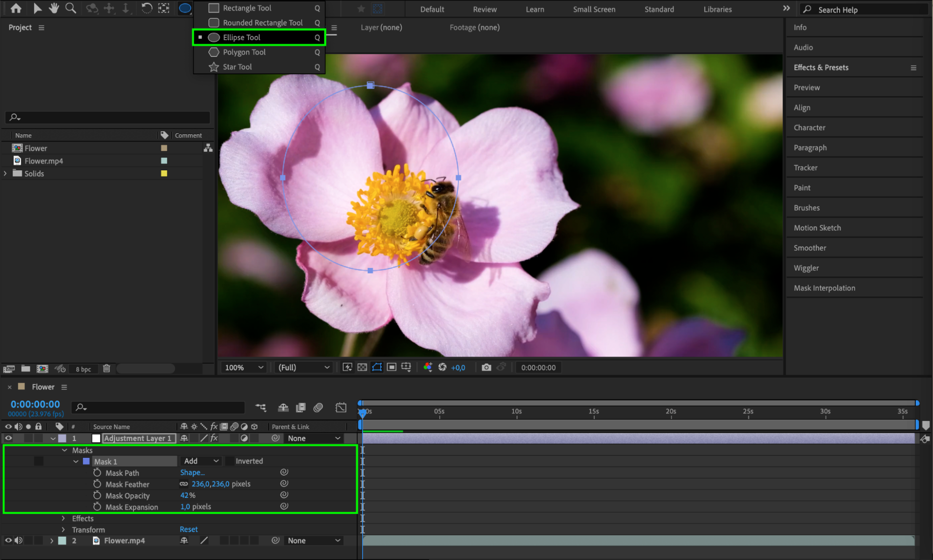
Task: Open the Add mask mode dropdown
Action: pyautogui.click(x=201, y=461)
